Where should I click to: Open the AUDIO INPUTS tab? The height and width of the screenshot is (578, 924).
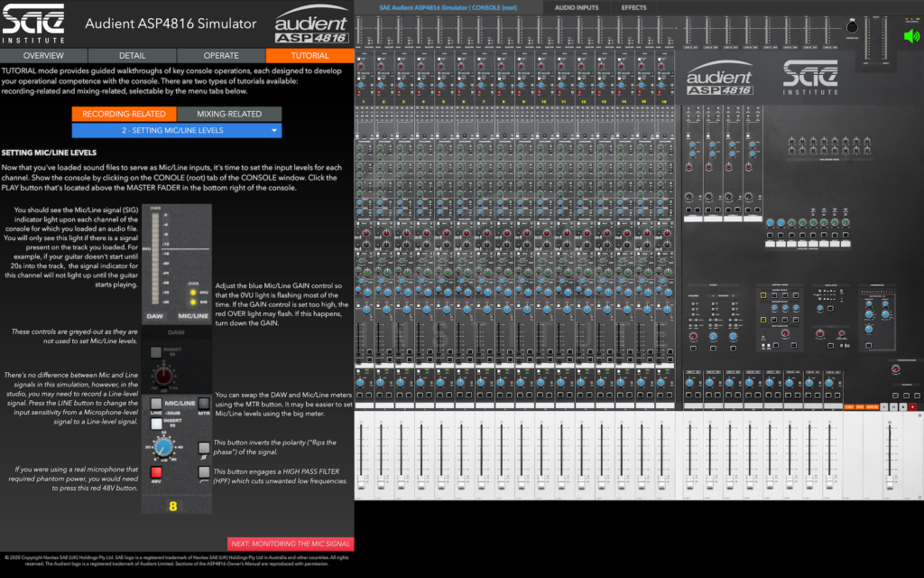tap(576, 7)
